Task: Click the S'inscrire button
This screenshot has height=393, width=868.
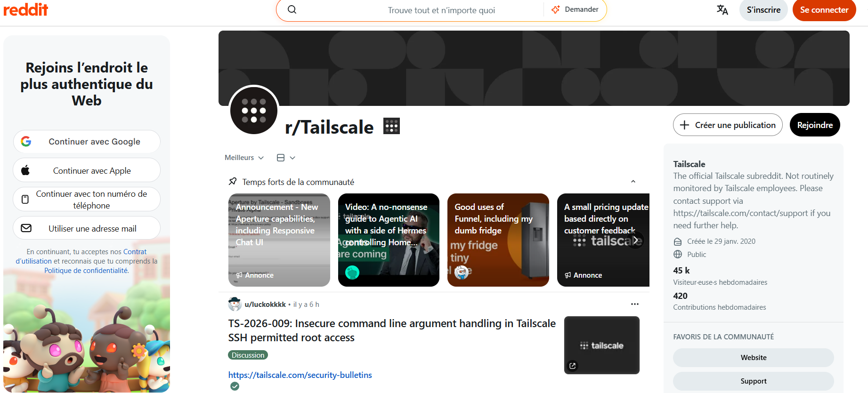Action: coord(763,10)
